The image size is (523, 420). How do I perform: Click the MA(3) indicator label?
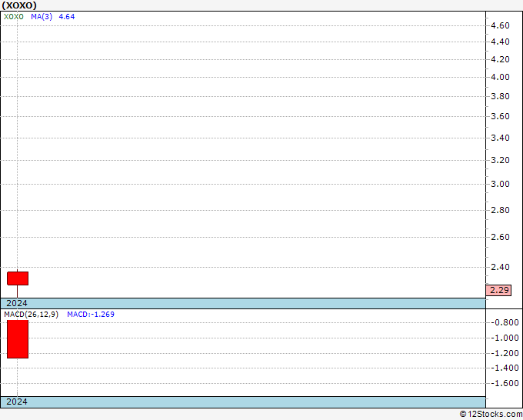[42, 17]
